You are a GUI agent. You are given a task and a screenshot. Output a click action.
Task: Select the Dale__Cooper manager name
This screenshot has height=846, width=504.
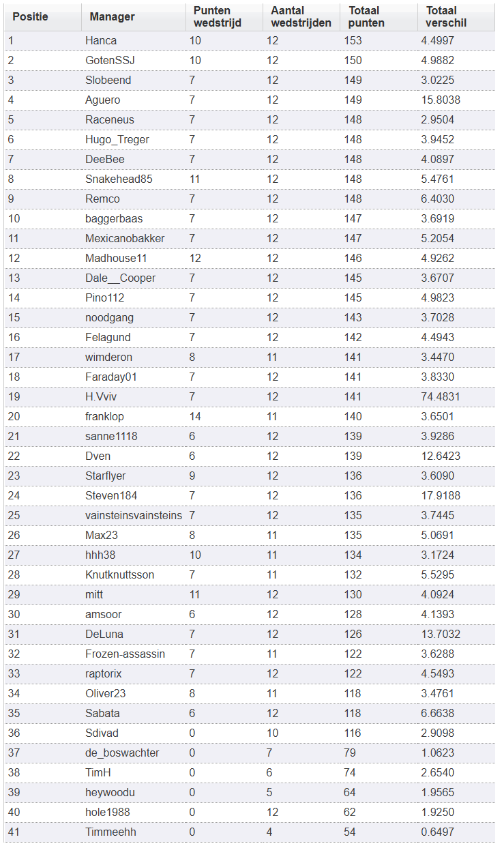120,278
